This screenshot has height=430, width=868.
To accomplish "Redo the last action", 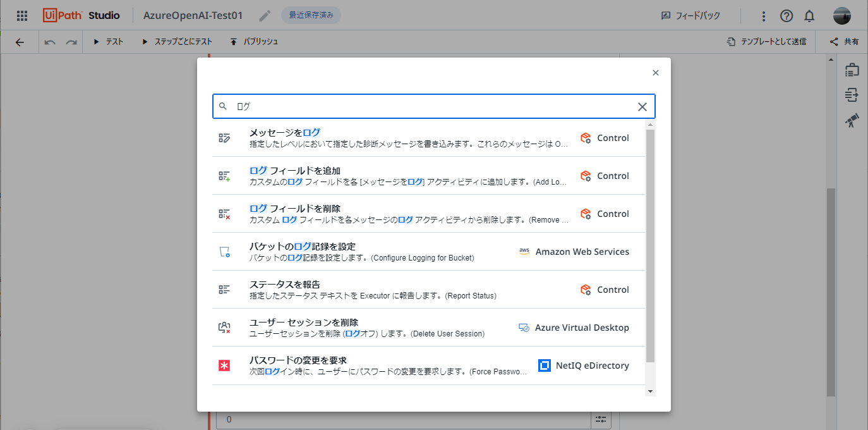I will [x=71, y=42].
